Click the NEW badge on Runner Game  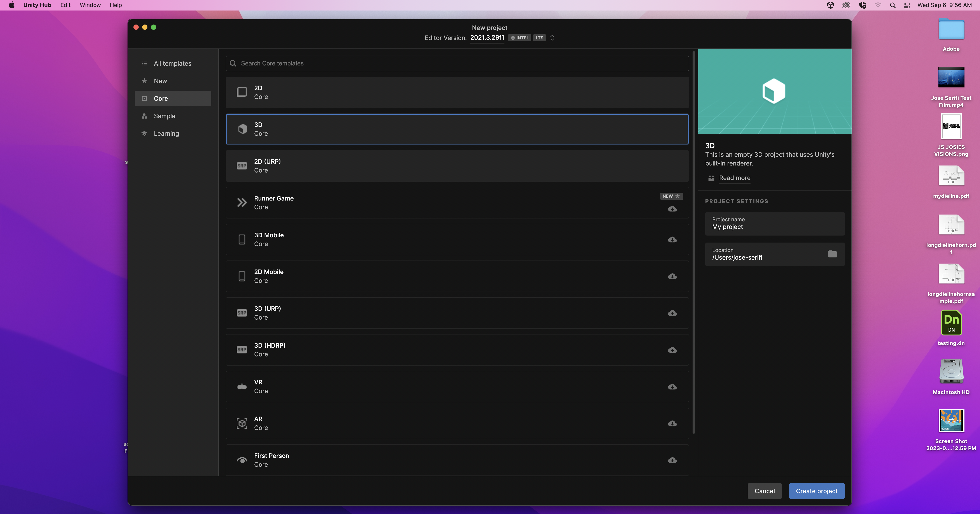pos(671,196)
